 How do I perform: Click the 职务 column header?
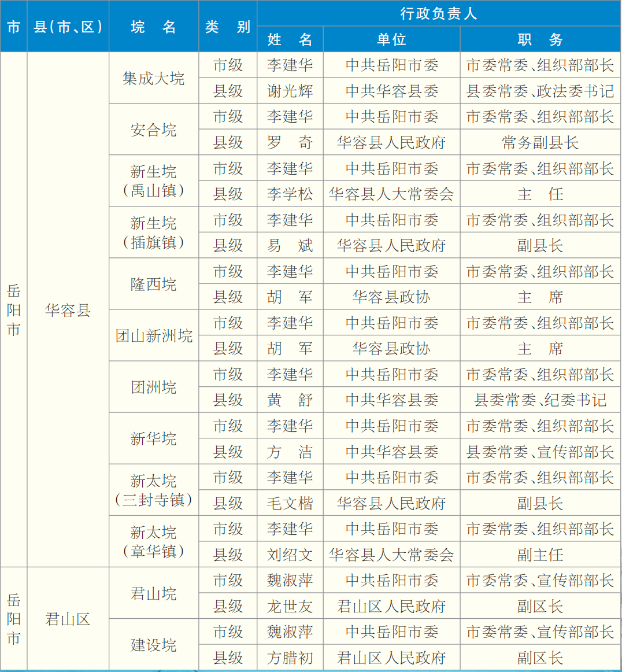click(x=540, y=39)
